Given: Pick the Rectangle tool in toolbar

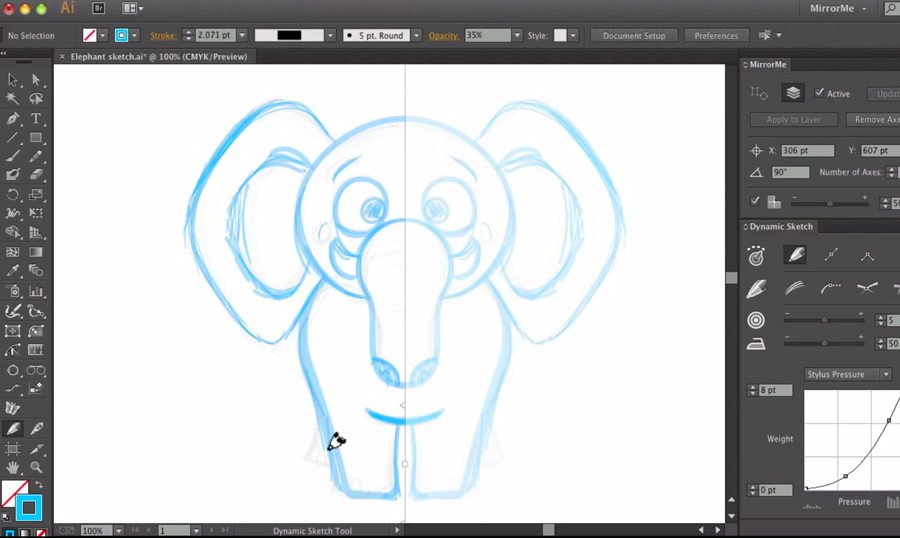Looking at the screenshot, I should [x=36, y=137].
